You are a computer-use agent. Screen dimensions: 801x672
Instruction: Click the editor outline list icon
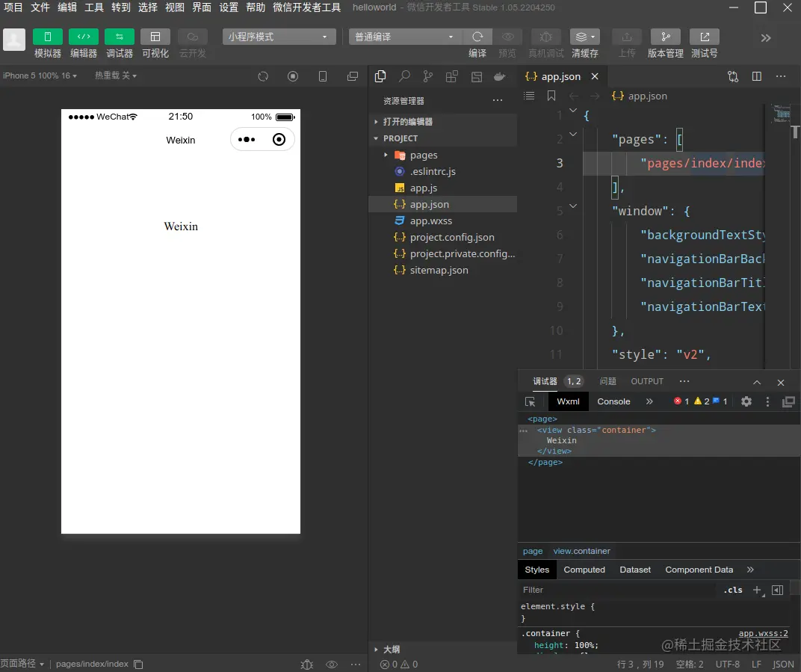529,96
